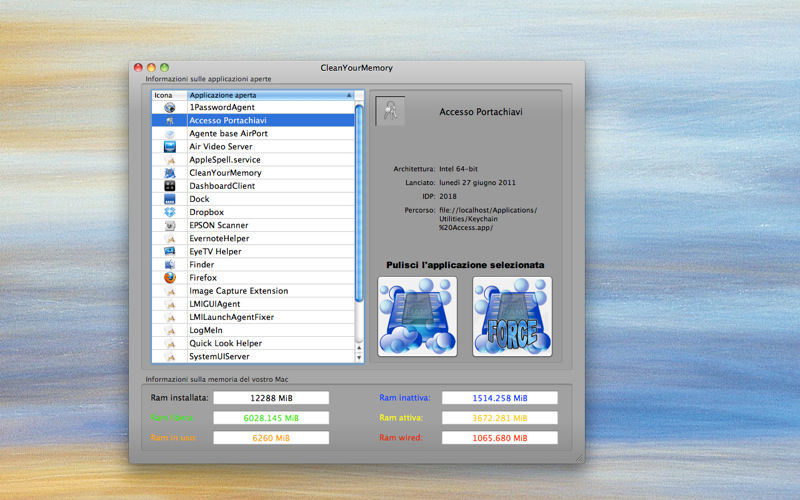Click the LMILaunchAgentFixer icon
This screenshot has width=800, height=500.
pyautogui.click(x=170, y=317)
